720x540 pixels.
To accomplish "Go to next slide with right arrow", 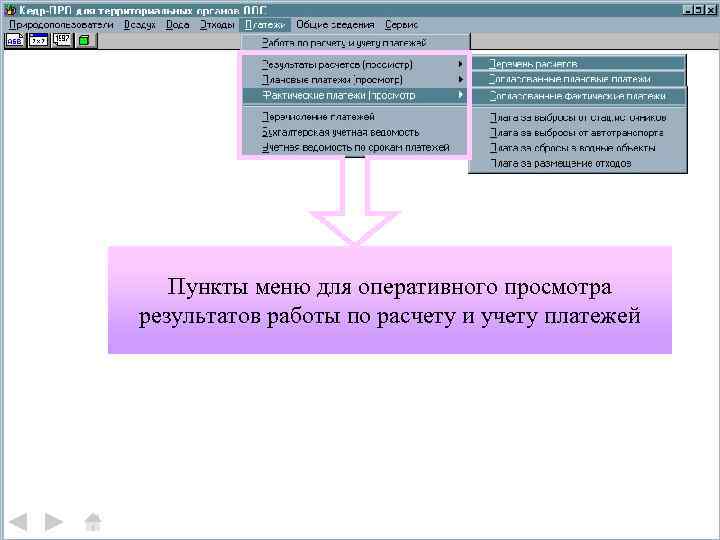I will (53, 522).
